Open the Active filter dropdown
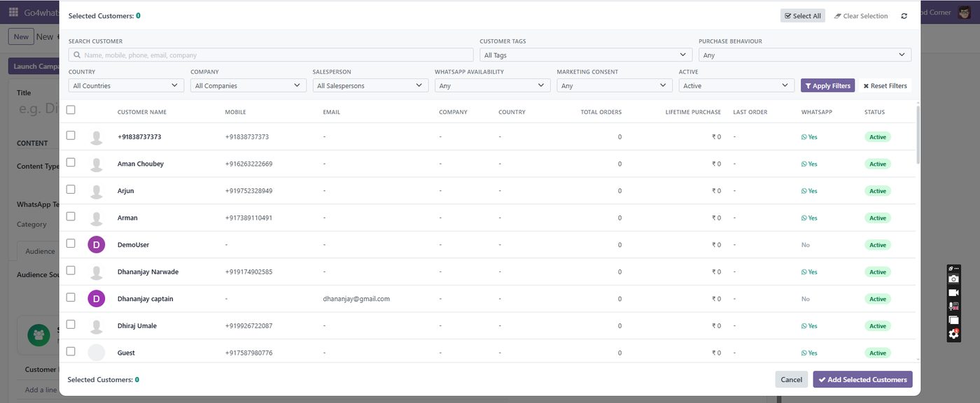Viewport: 980px width, 403px height. [x=736, y=85]
